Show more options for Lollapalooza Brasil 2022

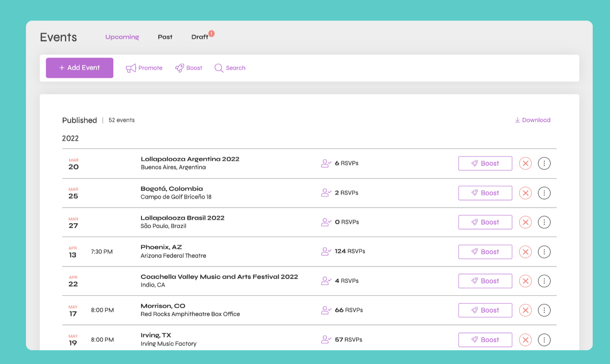click(x=544, y=222)
